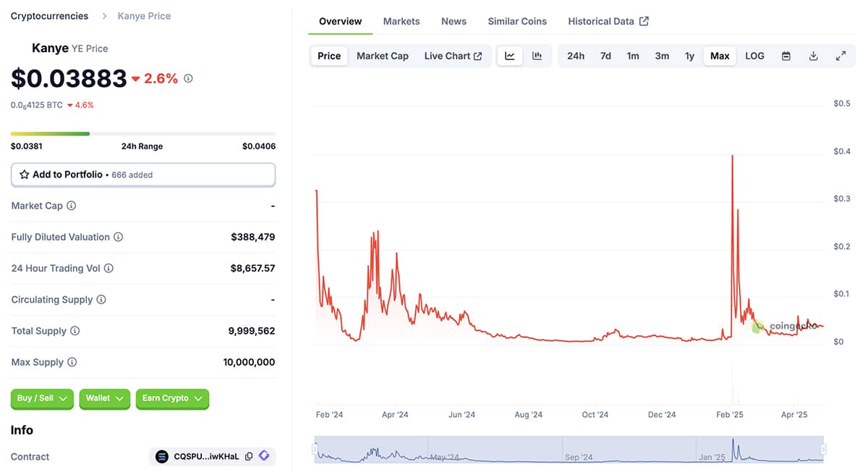This screenshot has height=472, width=868.
Task: Click the info icon beside 24 Hour Trading Vol
Action: point(109,269)
